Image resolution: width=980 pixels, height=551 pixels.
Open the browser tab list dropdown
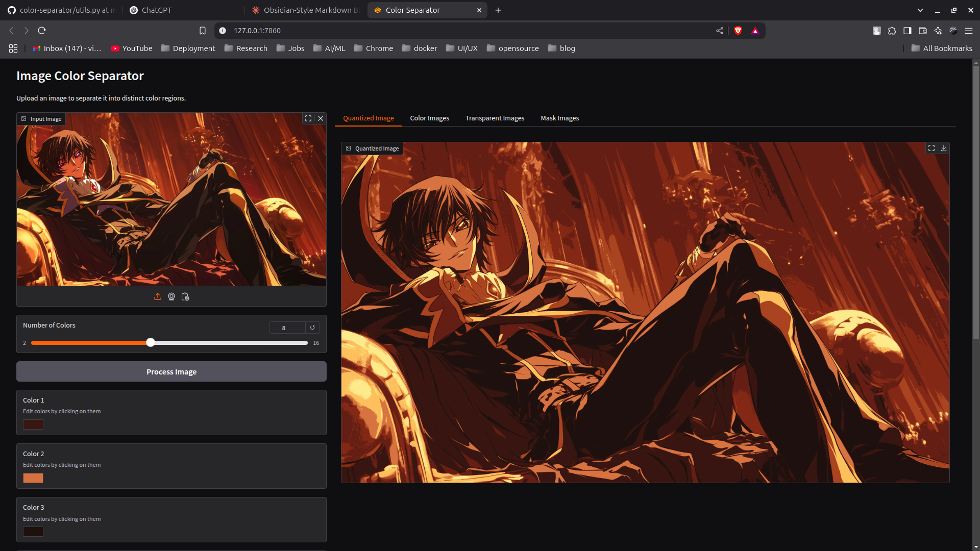click(920, 10)
